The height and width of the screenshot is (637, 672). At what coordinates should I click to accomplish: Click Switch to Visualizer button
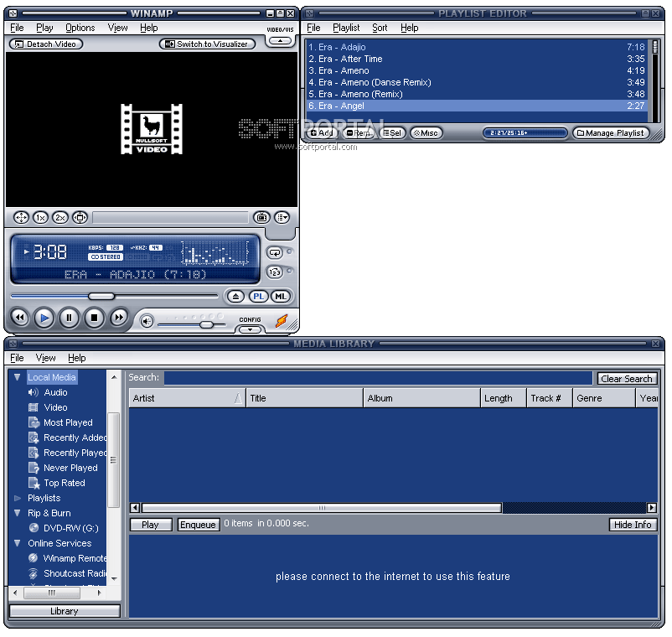coord(207,44)
